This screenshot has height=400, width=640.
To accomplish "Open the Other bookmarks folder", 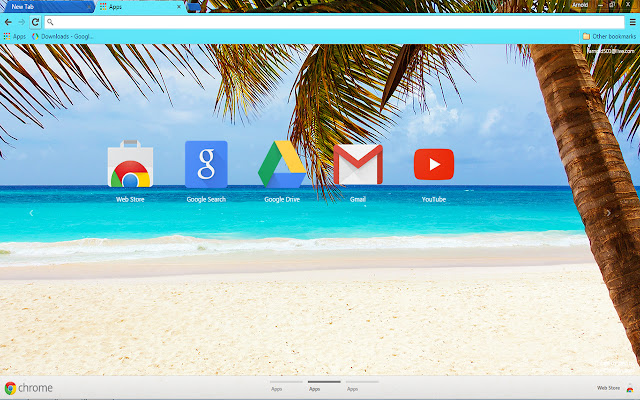I will click(x=609, y=36).
